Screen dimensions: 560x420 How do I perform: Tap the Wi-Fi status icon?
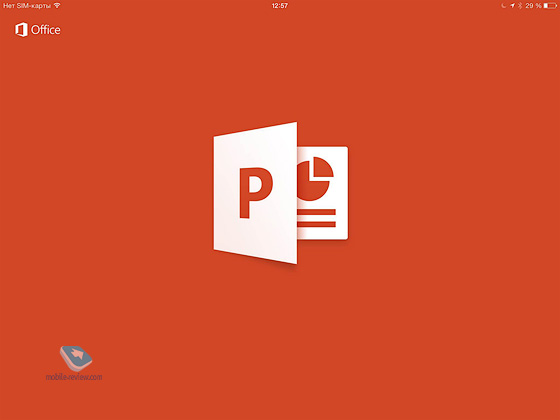pos(57,6)
